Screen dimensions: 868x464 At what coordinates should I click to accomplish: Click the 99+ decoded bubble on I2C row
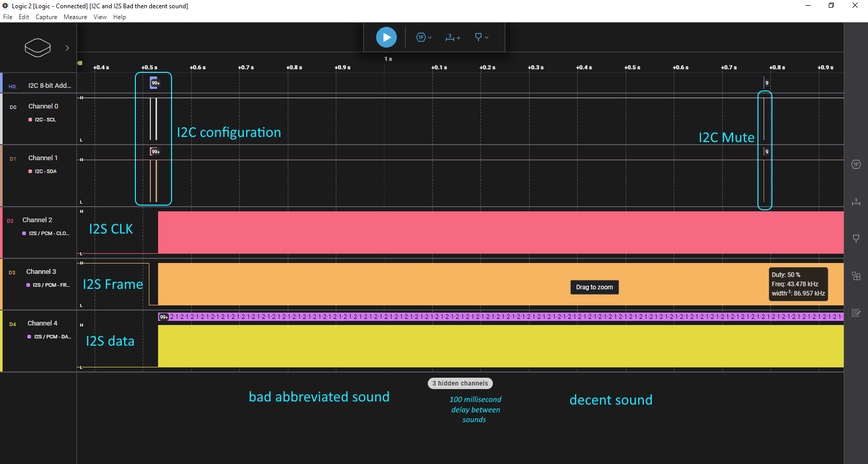tap(155, 83)
